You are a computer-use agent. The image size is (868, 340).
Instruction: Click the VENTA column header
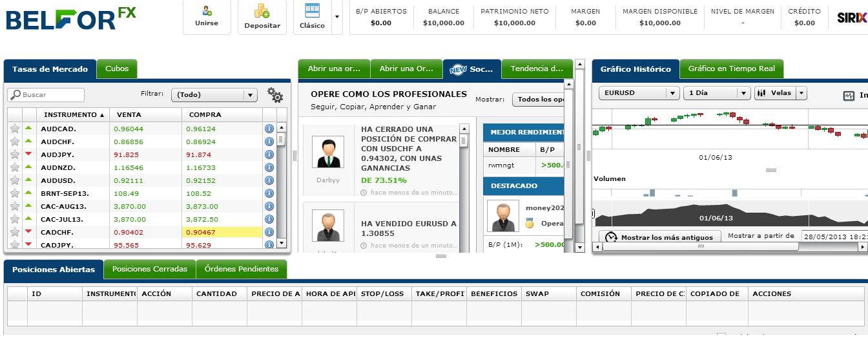[x=145, y=114]
